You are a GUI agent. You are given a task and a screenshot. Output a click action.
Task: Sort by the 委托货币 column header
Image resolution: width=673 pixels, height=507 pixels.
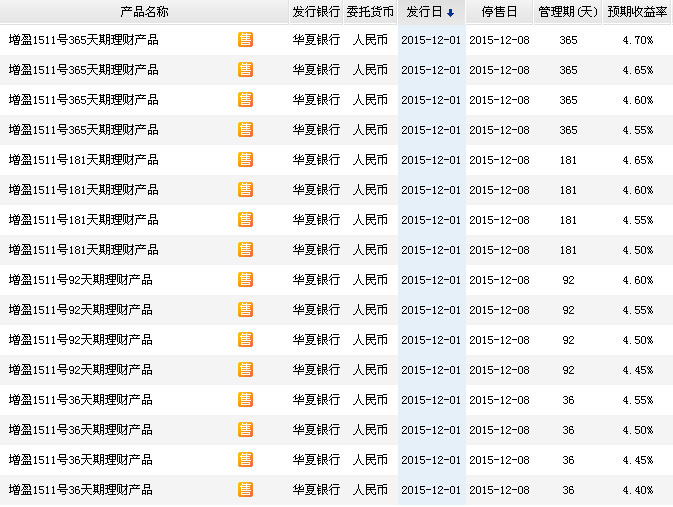tap(370, 12)
